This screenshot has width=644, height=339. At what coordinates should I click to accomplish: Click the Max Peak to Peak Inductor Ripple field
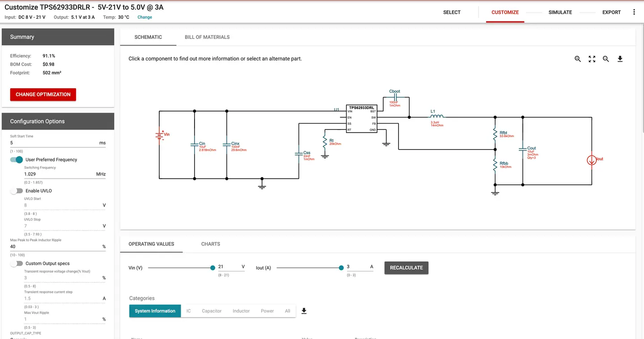pos(58,246)
